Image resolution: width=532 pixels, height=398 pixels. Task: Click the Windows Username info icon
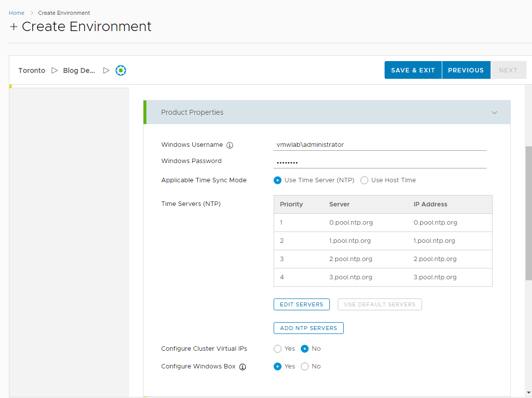tap(230, 145)
